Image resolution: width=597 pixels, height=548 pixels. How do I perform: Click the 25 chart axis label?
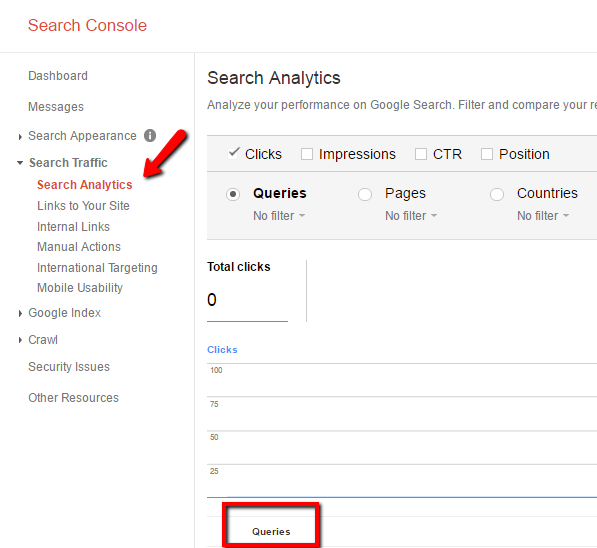click(214, 471)
